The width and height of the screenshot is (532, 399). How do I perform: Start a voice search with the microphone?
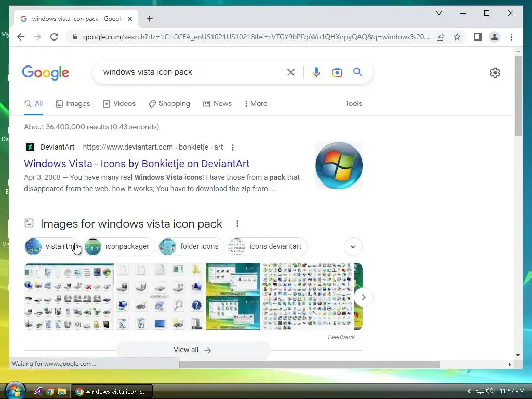316,72
